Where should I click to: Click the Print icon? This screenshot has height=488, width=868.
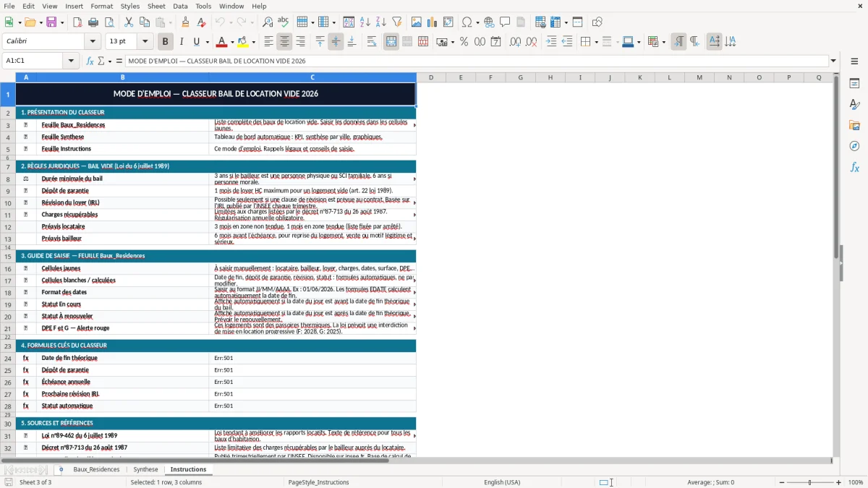[93, 22]
